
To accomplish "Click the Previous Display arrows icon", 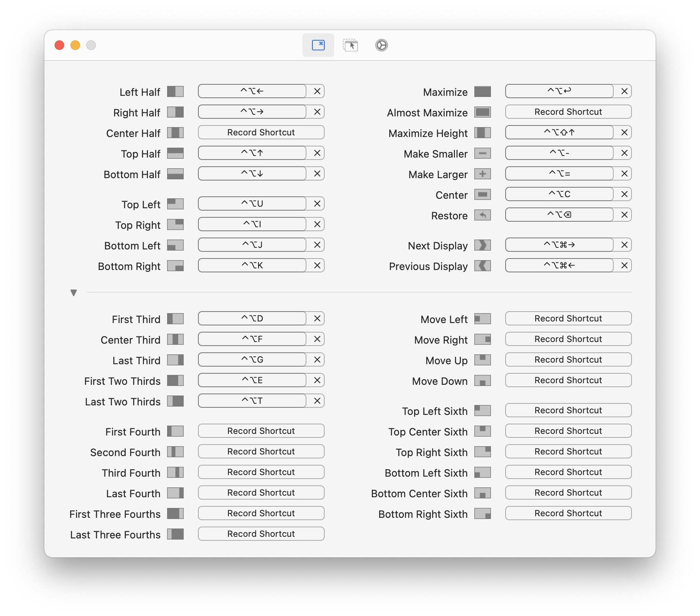I will pos(482,266).
